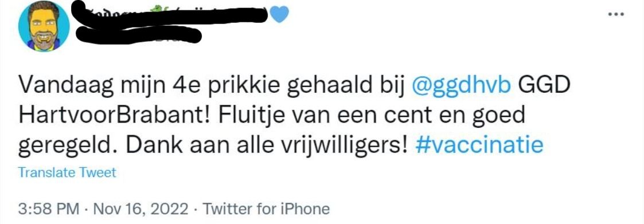Click 'Dank aan alle vrijwilligers!' text
The image size is (644, 224).
pyautogui.click(x=260, y=146)
